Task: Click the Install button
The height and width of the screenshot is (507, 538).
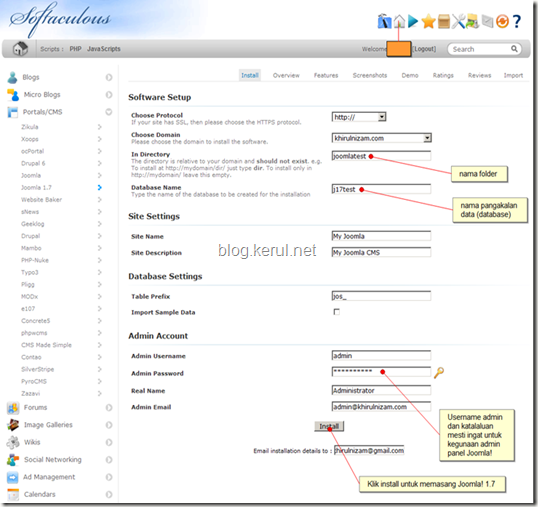Action: point(329,426)
